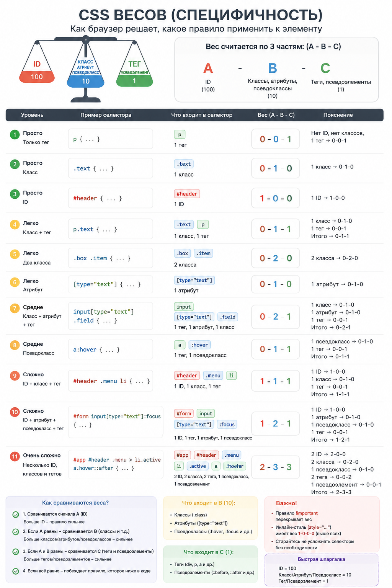Click the ':hover' tag in the a:hover row
The height and width of the screenshot is (588, 392).
[199, 345]
